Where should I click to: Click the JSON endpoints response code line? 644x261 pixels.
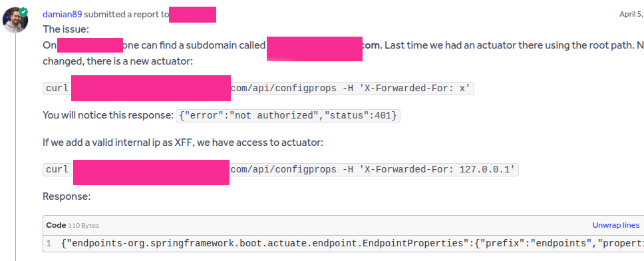[352, 243]
